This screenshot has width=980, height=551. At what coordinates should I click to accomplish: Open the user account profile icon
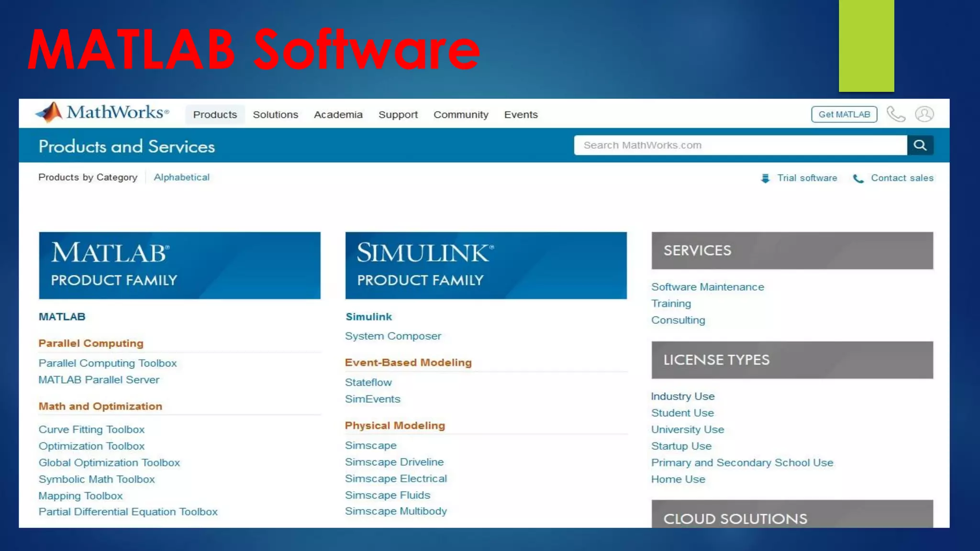(924, 114)
